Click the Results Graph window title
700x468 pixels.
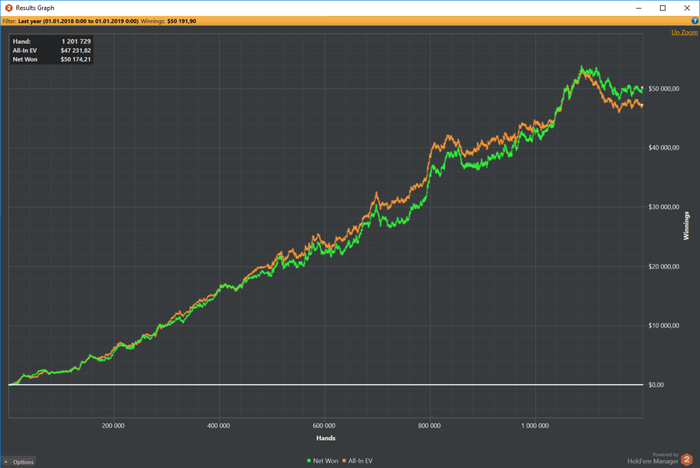coord(35,8)
